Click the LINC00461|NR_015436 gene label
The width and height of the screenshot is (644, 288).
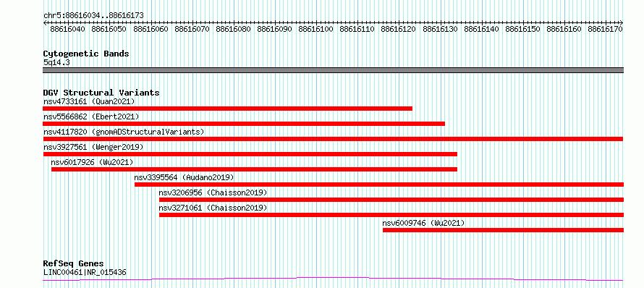pos(85,272)
